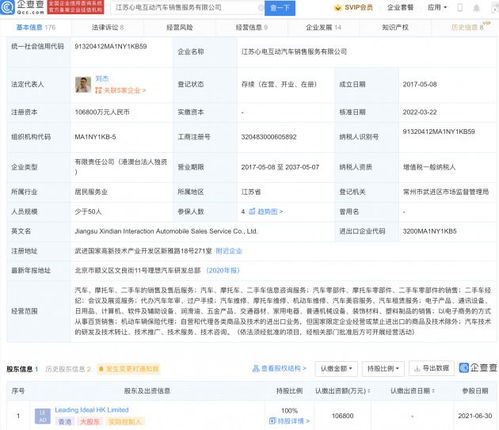Open legal representative 刘杰's profile link

[x=102, y=79]
